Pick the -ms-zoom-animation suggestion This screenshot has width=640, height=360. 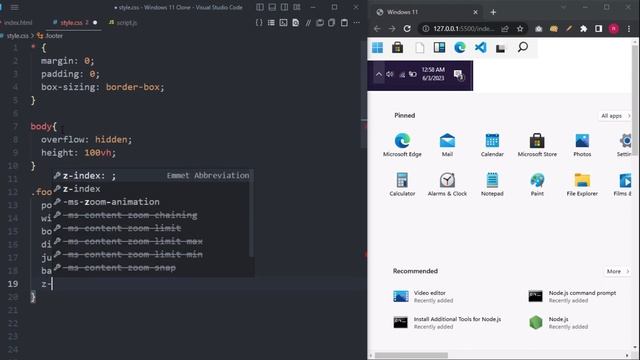tap(152, 202)
